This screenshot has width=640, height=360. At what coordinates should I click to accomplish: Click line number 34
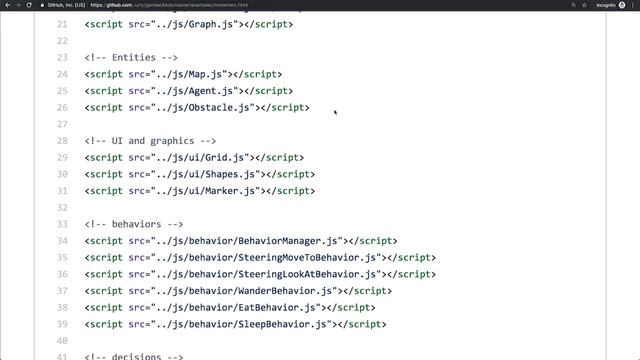62,241
